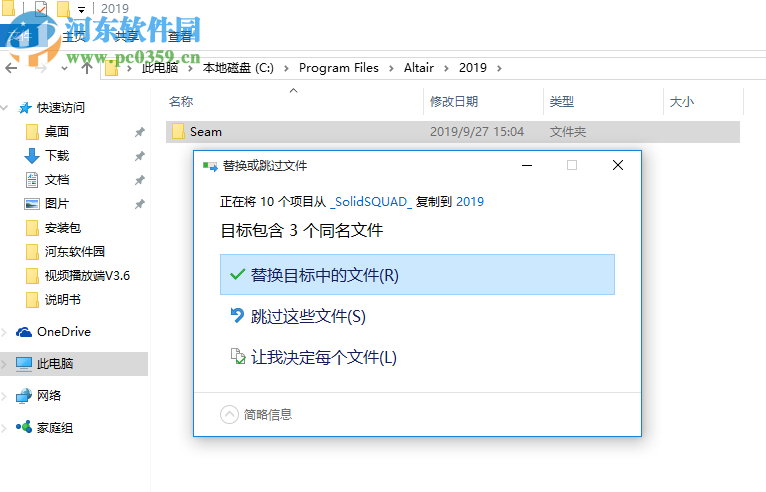Click the 文档 document icon
This screenshot has width=766, height=492.
click(32, 180)
